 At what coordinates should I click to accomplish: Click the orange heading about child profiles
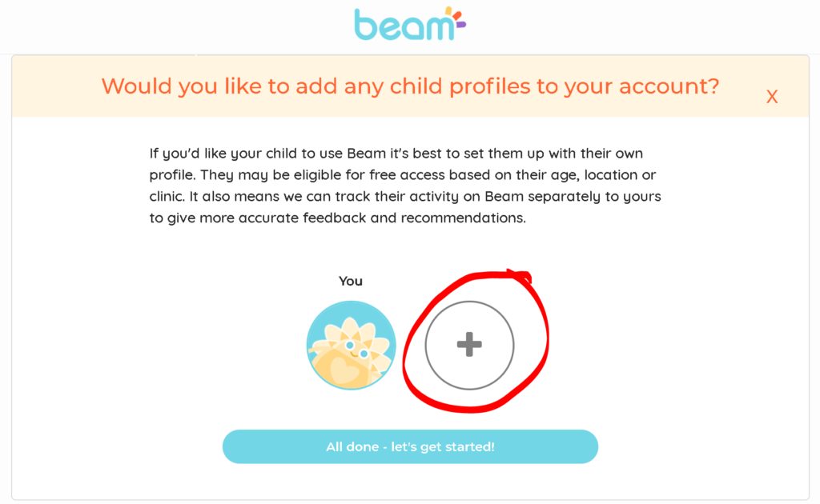[410, 86]
